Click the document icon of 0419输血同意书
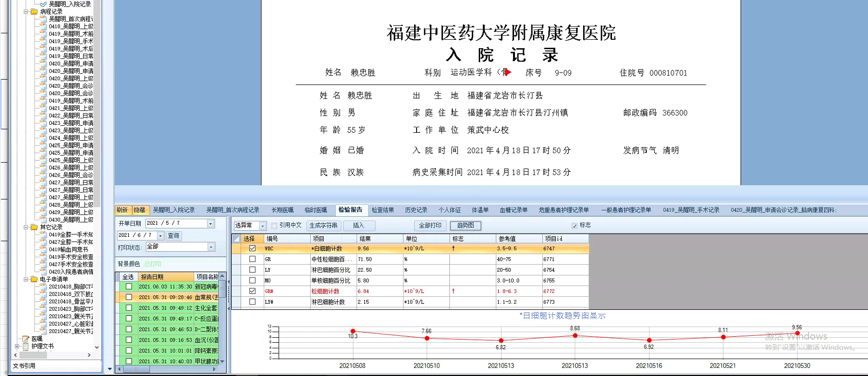Screen dimensions: 868x376 [x=43, y=249]
